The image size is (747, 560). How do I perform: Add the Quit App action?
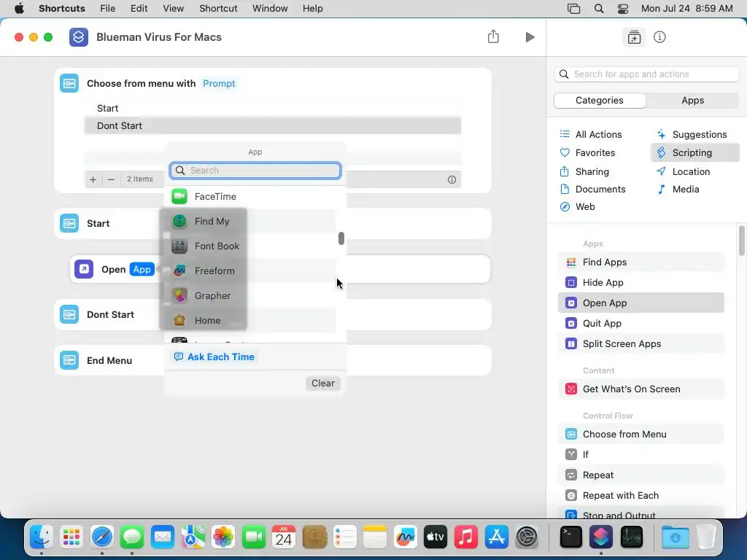pyautogui.click(x=640, y=323)
